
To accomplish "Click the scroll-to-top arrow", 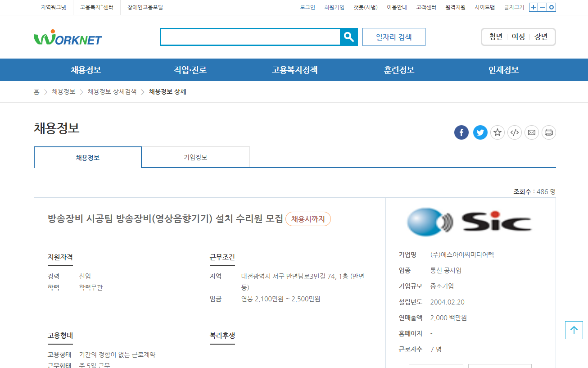I will click(574, 330).
